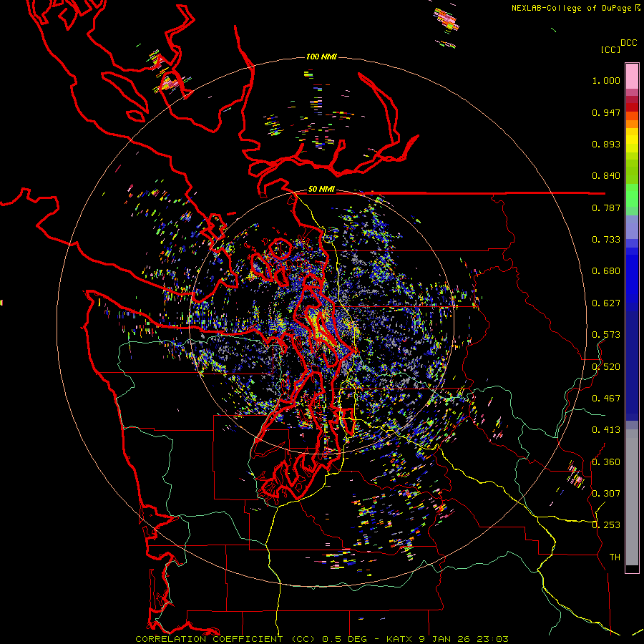Screen dimensions: 644x644
Task: Select the 0.680 scale value
Action: (x=606, y=271)
